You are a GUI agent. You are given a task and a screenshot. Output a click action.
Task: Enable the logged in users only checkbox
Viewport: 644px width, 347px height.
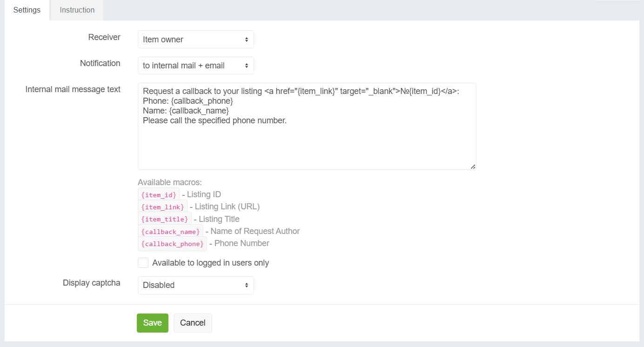coord(143,263)
